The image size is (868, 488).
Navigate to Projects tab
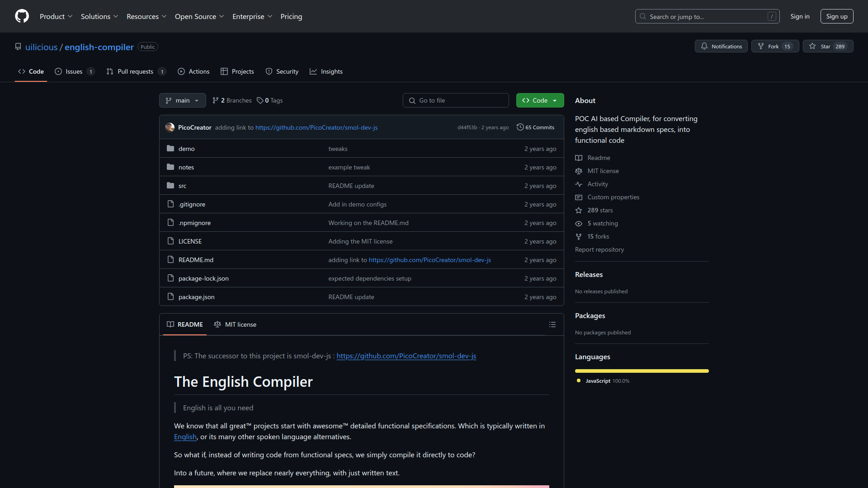pyautogui.click(x=243, y=71)
